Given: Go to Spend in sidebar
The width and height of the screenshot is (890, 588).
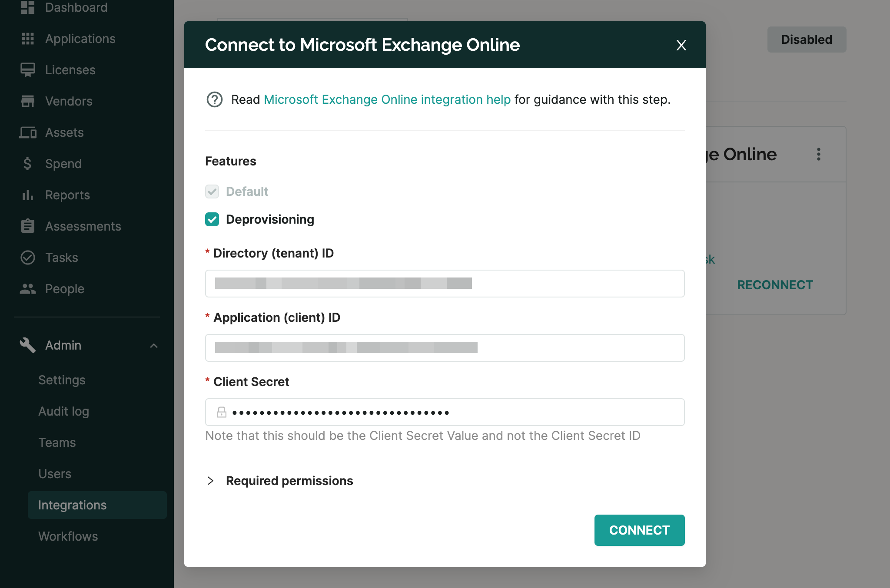Looking at the screenshot, I should [63, 164].
